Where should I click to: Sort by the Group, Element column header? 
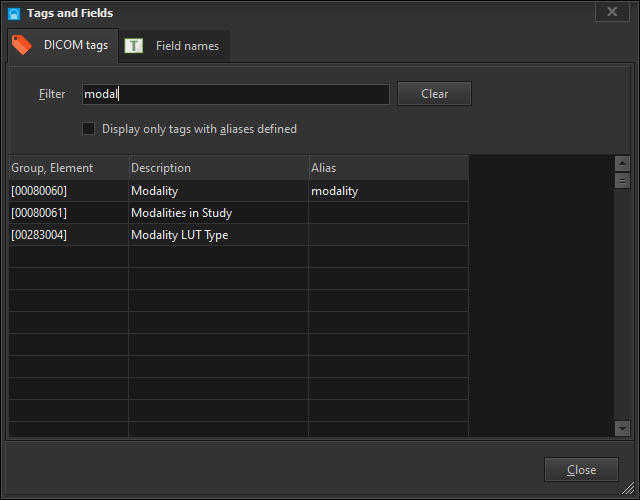(x=68, y=168)
